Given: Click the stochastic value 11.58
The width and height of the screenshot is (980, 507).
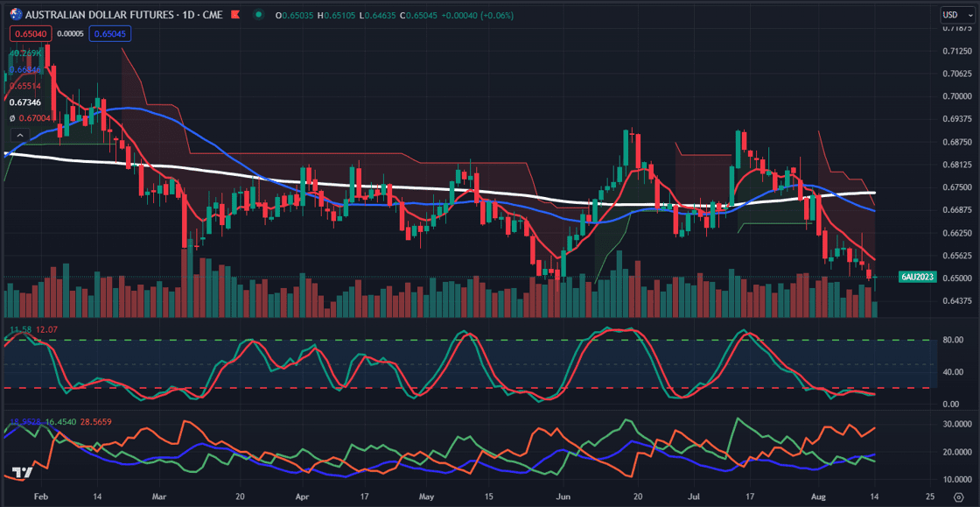Looking at the screenshot, I should pyautogui.click(x=20, y=329).
